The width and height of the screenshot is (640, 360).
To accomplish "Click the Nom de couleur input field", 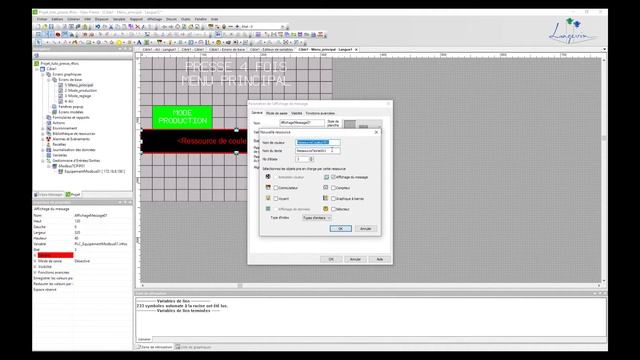I will (318, 142).
